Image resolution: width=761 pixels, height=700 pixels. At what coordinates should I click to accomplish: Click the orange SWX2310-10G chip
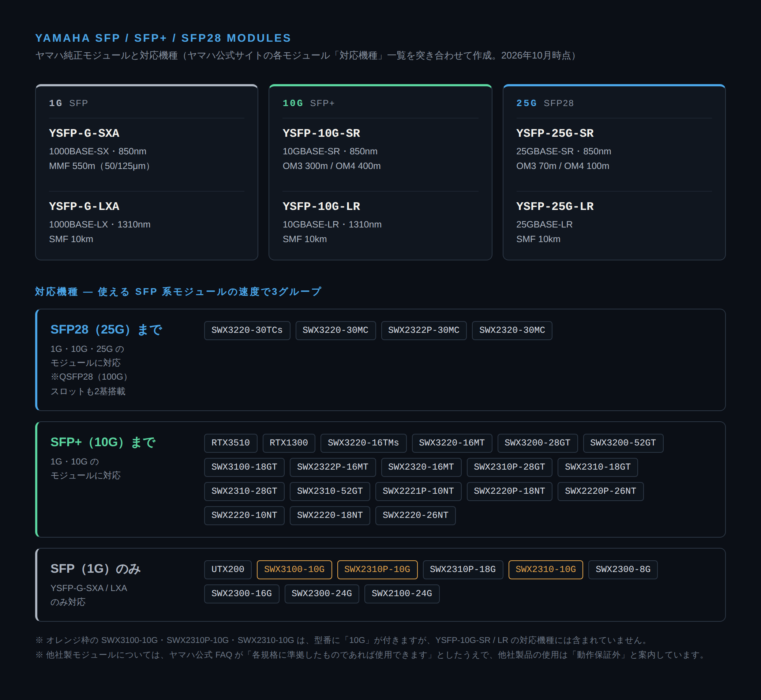point(546,570)
